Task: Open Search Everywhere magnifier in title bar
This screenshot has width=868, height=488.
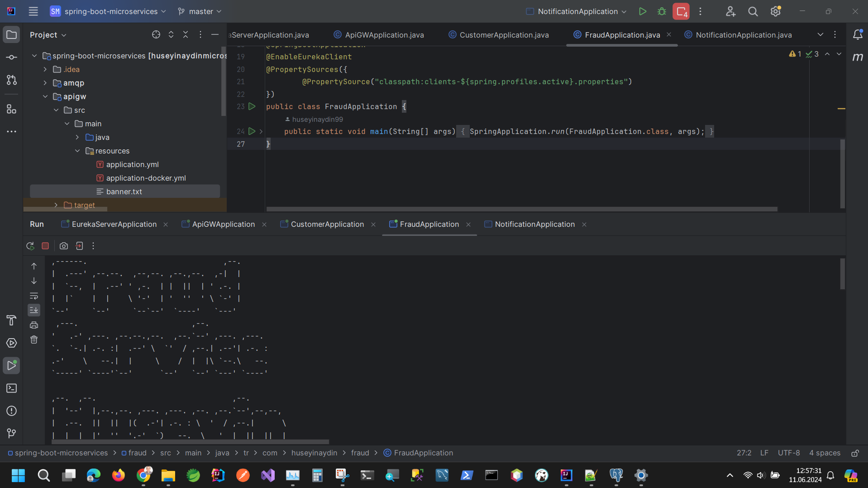Action: click(753, 11)
